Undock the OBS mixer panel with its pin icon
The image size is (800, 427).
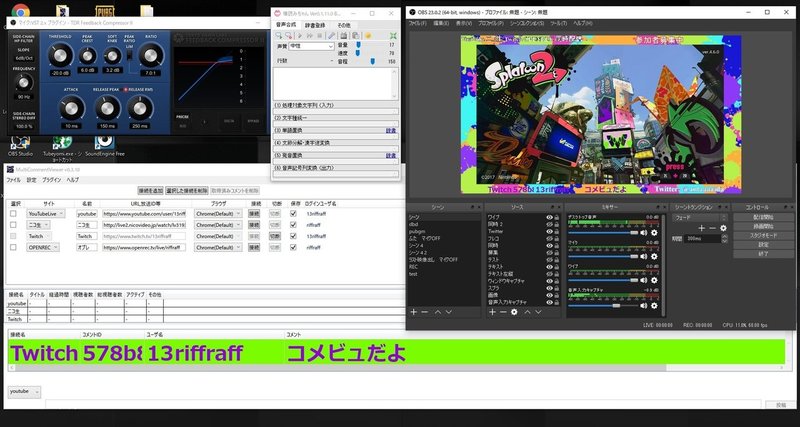656,207
